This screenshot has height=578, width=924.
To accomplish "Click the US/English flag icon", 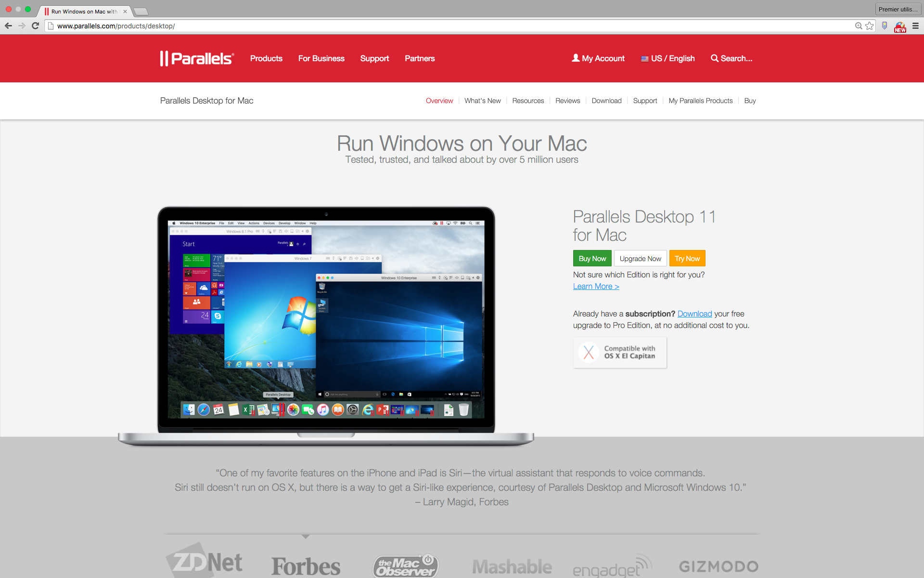I will coord(644,58).
